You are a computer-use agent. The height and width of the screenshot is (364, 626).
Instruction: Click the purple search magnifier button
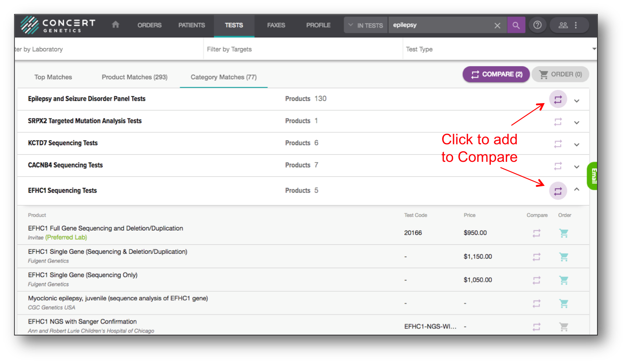pyautogui.click(x=516, y=25)
